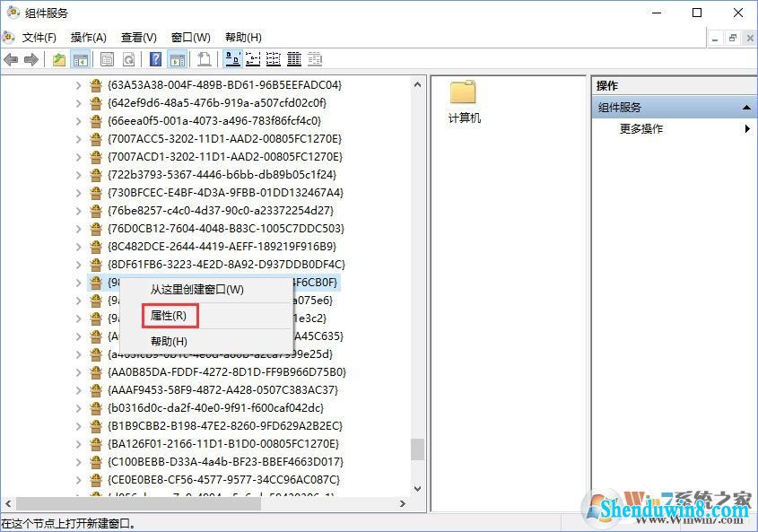This screenshot has width=758, height=532.
Task: Expand the {76be8257-c4c0-4d37…} tree node
Action: (78, 211)
